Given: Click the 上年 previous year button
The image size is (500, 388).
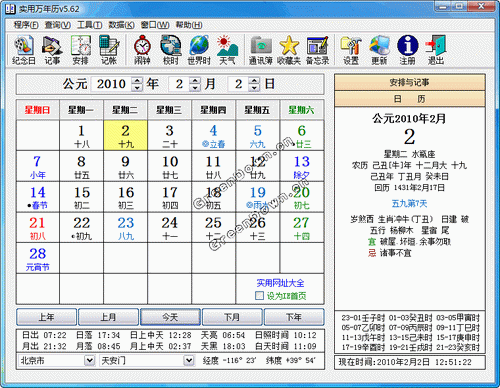Looking at the screenshot, I should 47,317.
